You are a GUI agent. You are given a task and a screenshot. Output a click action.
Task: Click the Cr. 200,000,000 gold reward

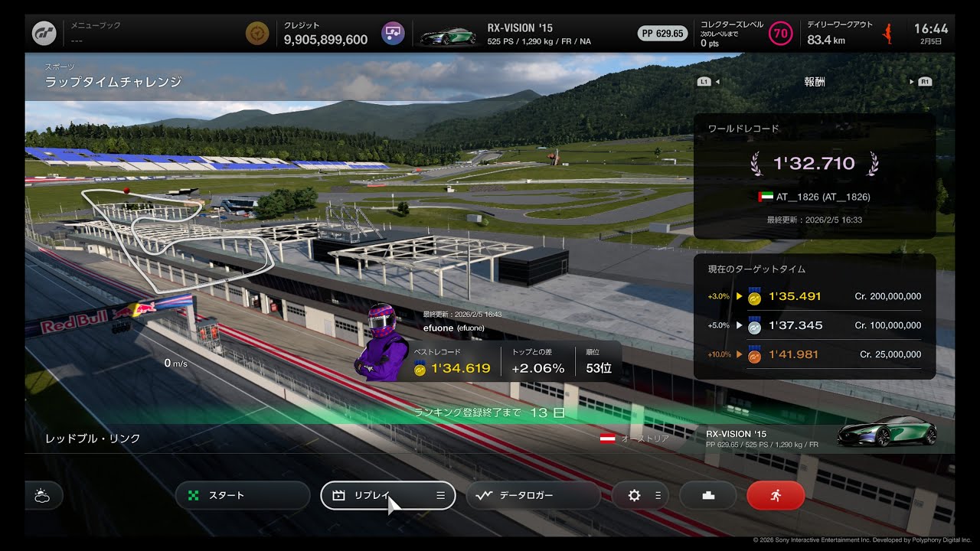coord(887,296)
